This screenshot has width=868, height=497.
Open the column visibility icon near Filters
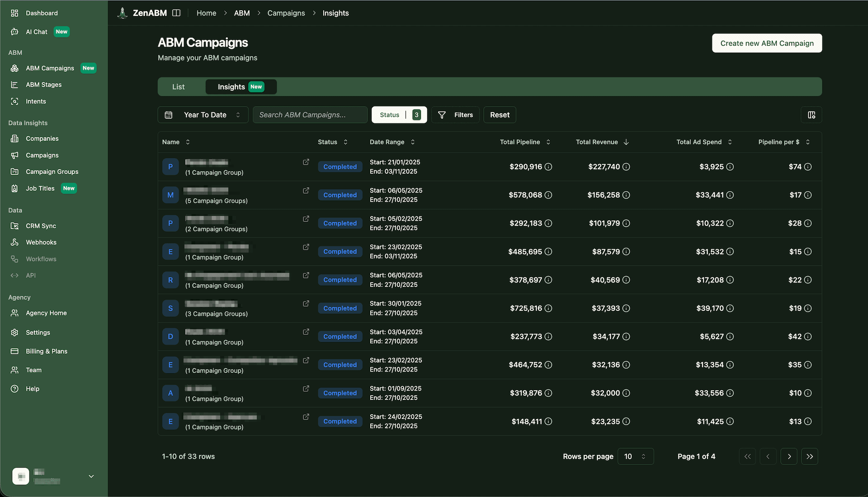click(x=811, y=115)
